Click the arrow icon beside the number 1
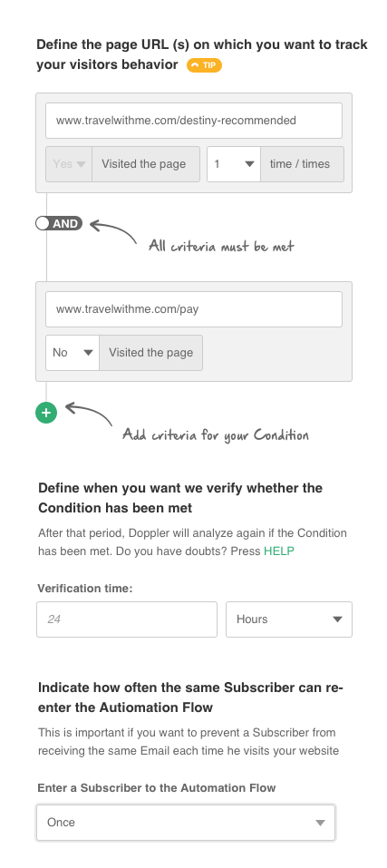387x868 pixels. pyautogui.click(x=249, y=164)
